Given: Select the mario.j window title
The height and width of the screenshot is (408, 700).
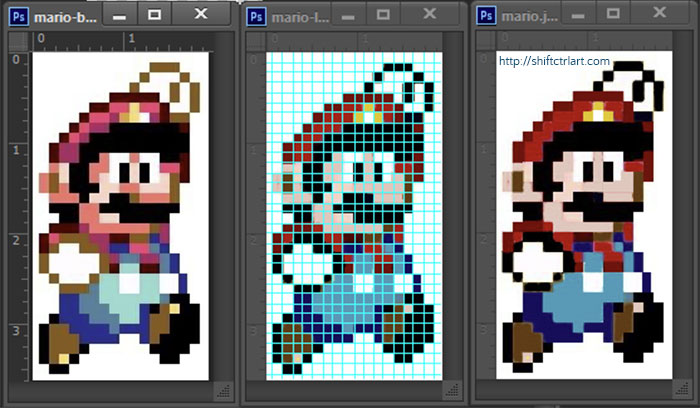Looking at the screenshot, I should (x=529, y=17).
